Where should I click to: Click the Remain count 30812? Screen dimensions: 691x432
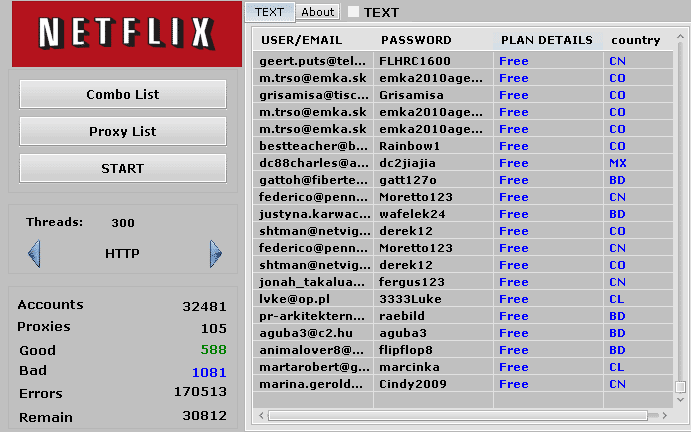click(204, 415)
